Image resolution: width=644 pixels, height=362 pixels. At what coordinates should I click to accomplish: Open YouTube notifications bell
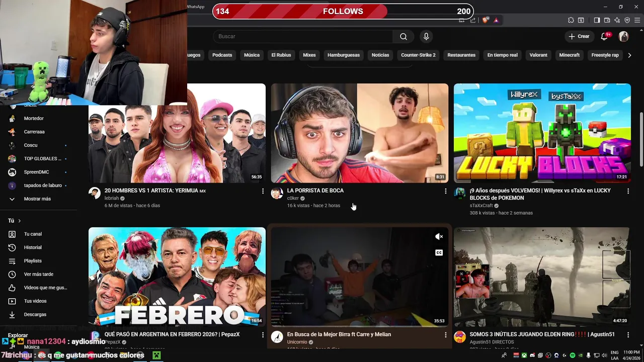(605, 36)
